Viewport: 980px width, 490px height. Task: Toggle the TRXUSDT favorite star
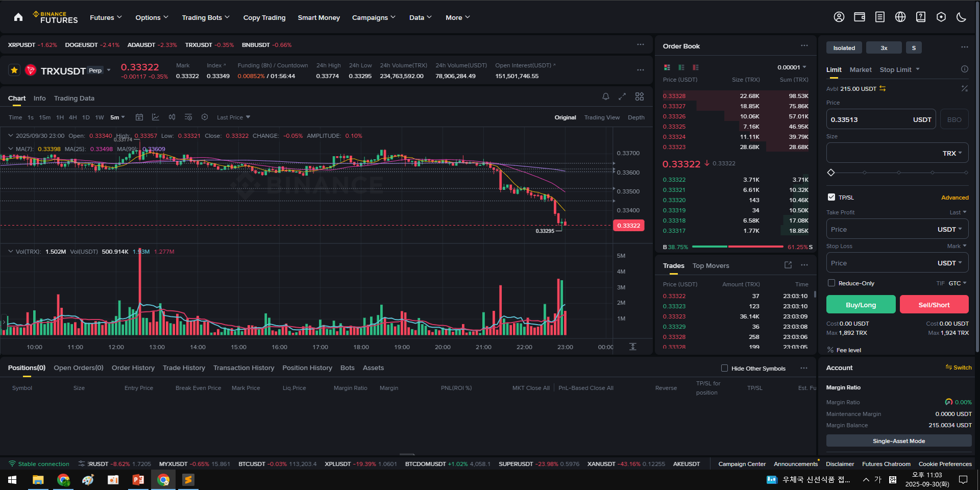click(14, 70)
